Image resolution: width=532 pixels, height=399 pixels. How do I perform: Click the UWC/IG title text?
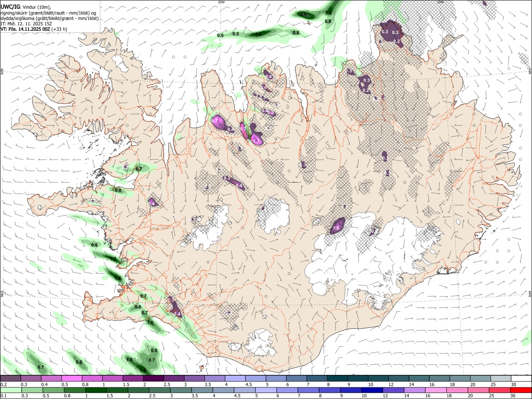click(x=10, y=6)
